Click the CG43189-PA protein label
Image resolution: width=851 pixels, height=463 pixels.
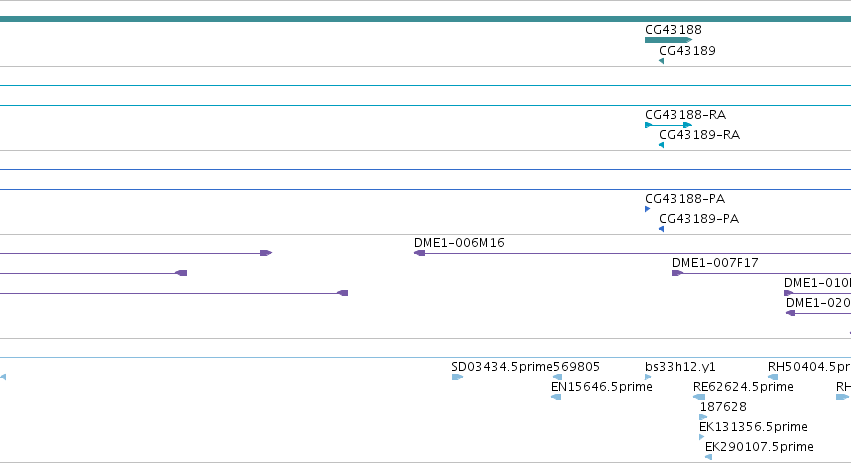699,219
